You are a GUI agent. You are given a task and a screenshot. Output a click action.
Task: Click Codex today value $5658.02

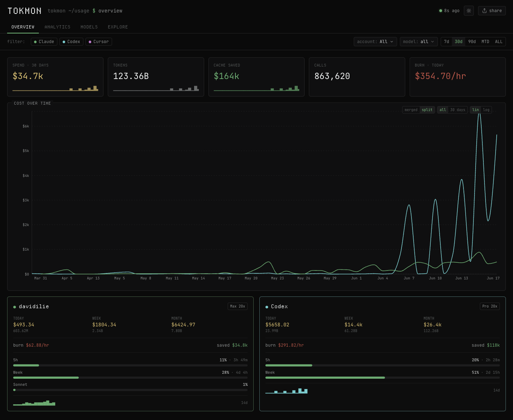coord(277,325)
